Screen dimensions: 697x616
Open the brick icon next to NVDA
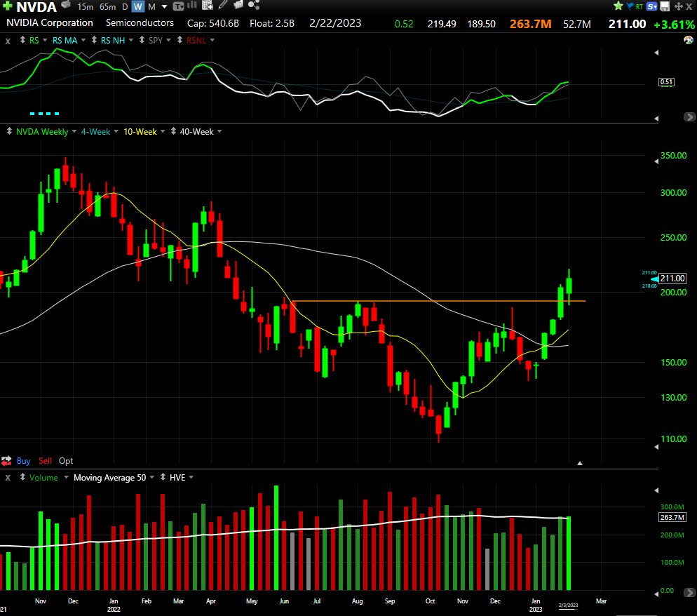point(66,5)
